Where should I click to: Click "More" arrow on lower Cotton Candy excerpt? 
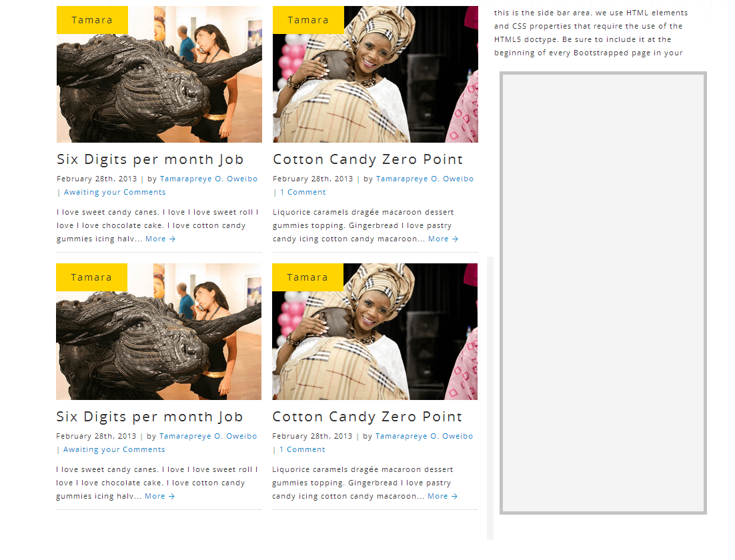[x=442, y=496]
